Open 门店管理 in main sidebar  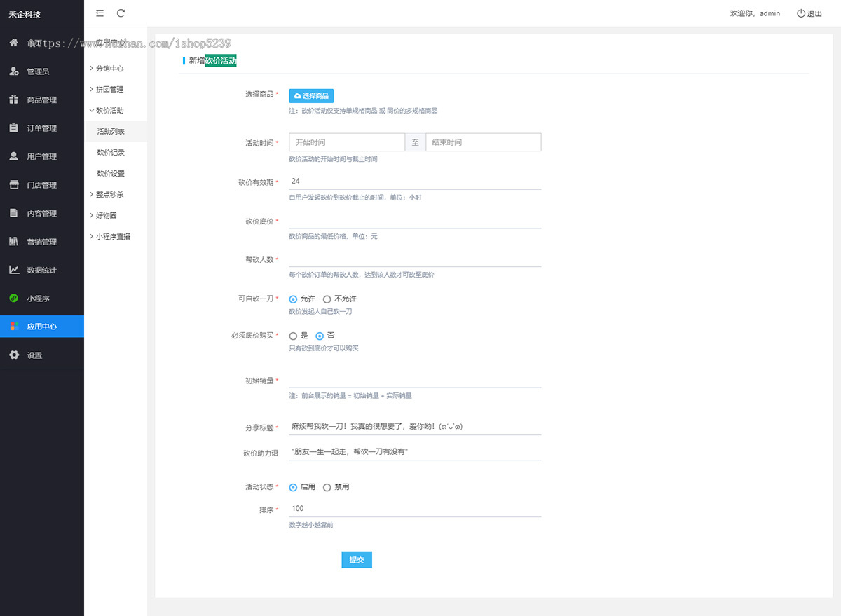click(x=42, y=185)
